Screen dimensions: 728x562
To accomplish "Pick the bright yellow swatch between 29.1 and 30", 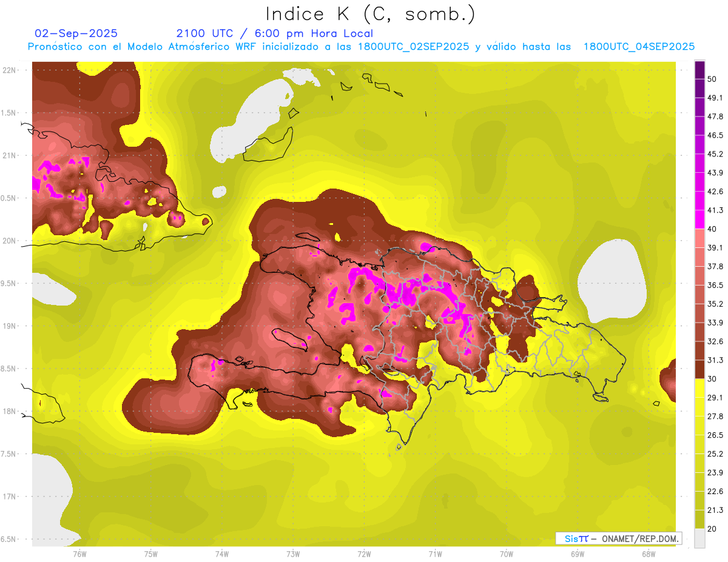I will click(x=700, y=388).
